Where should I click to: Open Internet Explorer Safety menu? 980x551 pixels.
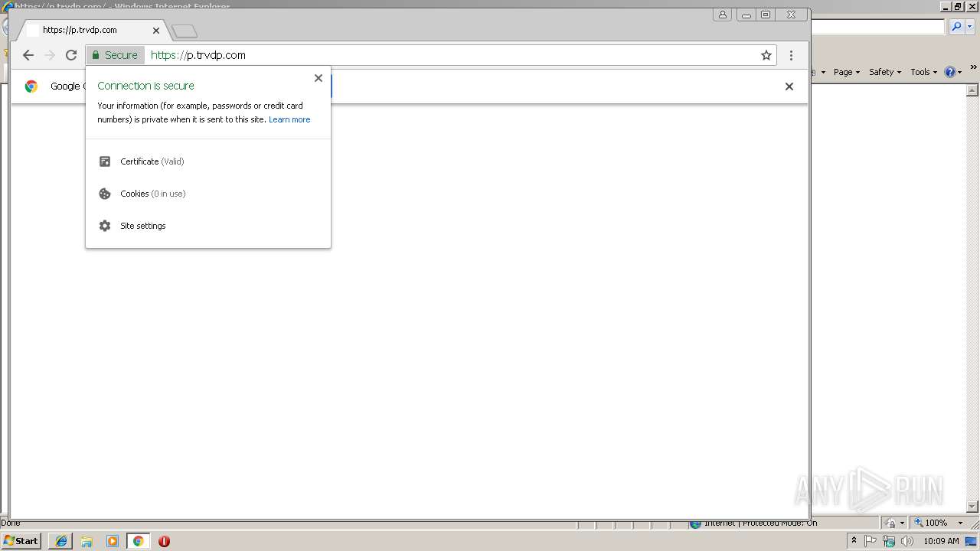pyautogui.click(x=885, y=72)
